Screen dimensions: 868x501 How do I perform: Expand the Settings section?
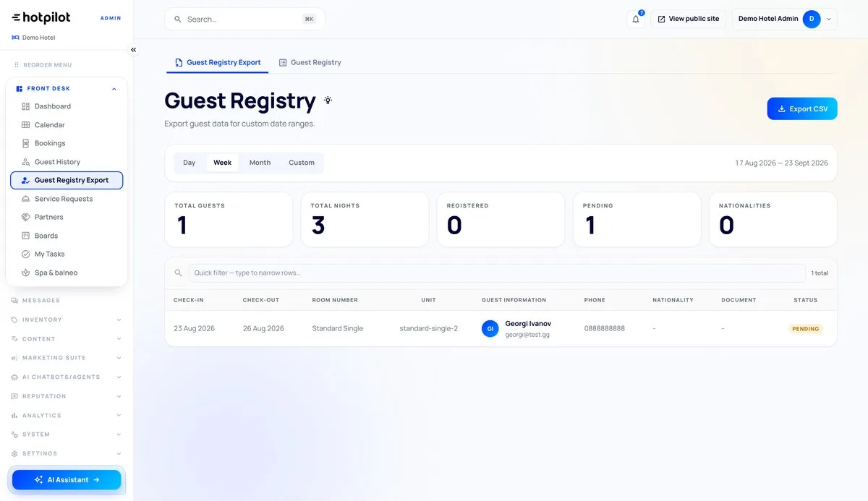[67, 454]
